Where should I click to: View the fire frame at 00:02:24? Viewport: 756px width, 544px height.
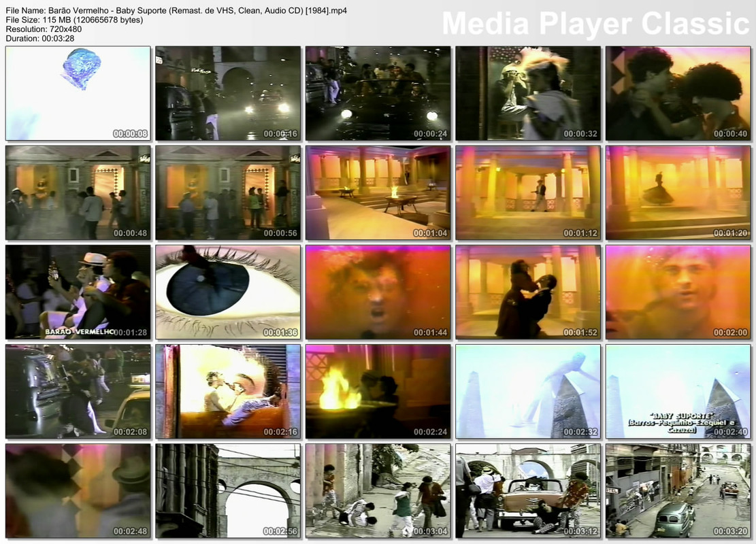(378, 391)
